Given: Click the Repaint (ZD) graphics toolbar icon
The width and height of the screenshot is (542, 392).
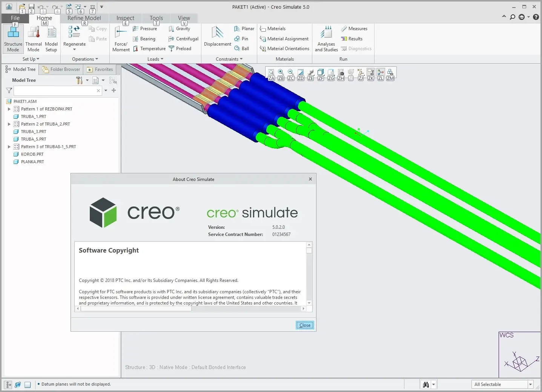Looking at the screenshot, I should 301,72.
